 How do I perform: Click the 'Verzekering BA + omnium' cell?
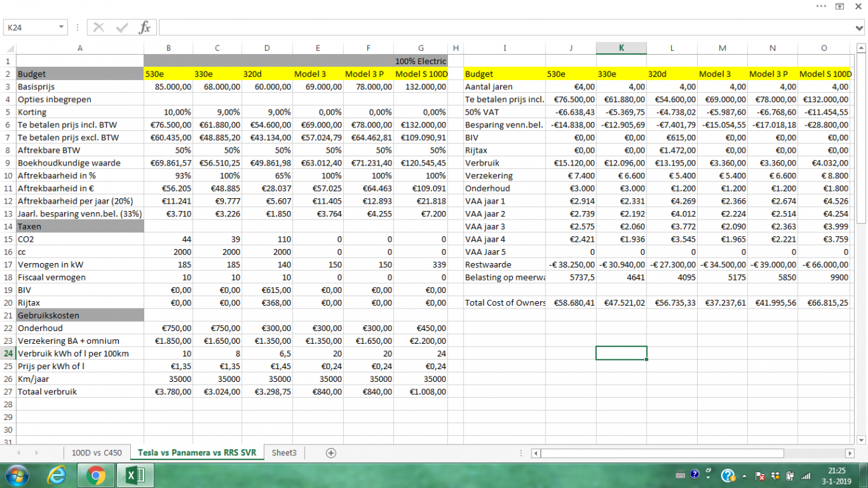coord(80,340)
